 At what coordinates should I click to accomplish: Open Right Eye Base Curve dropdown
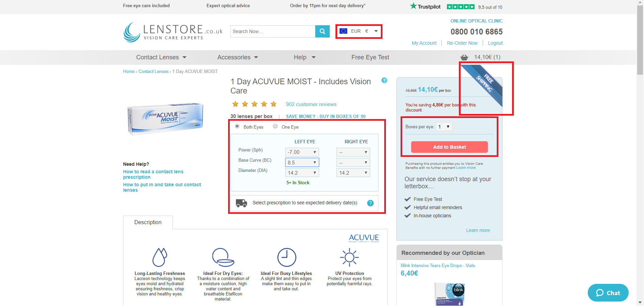coord(353,162)
